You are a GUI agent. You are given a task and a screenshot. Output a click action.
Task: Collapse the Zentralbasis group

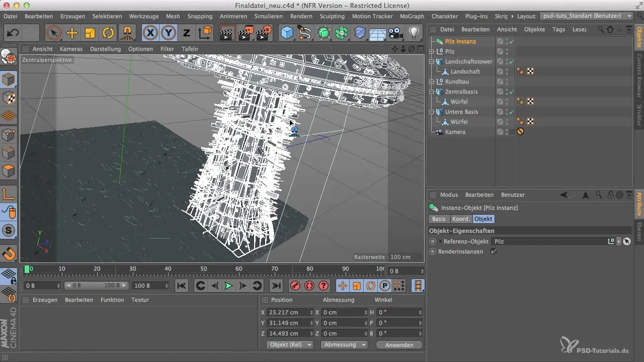pos(431,92)
